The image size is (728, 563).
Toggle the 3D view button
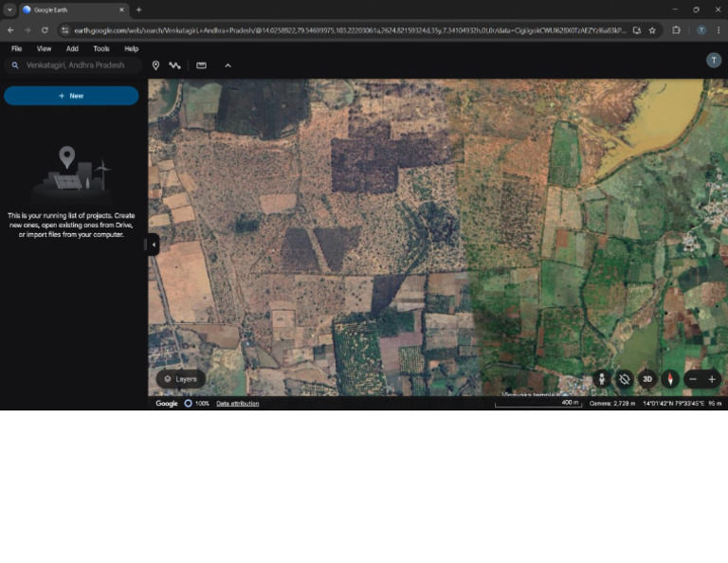click(648, 379)
